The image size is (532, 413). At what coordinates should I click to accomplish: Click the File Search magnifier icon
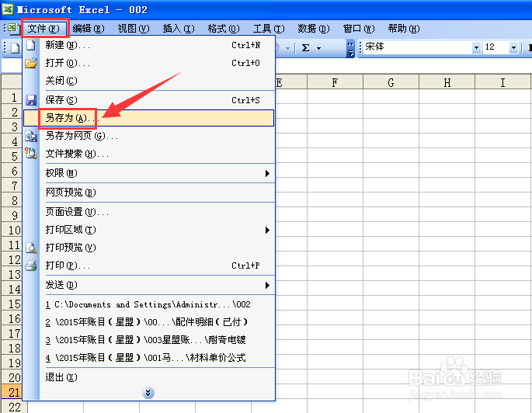(31, 154)
